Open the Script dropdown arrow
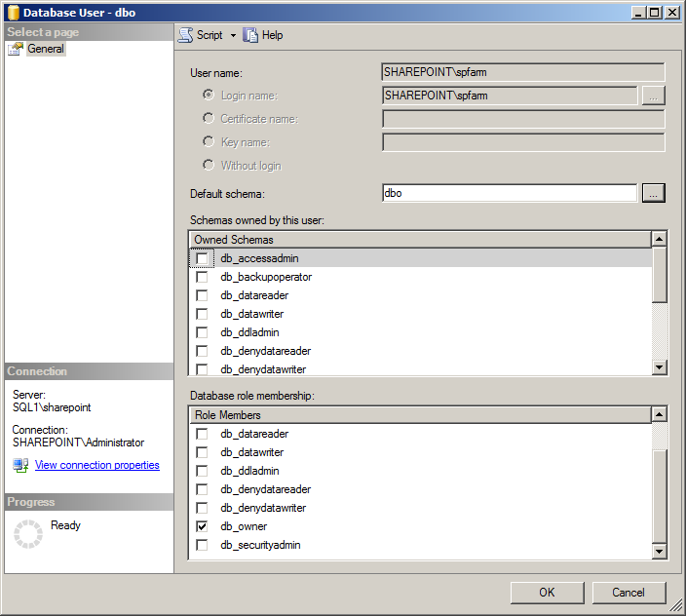 coord(233,35)
